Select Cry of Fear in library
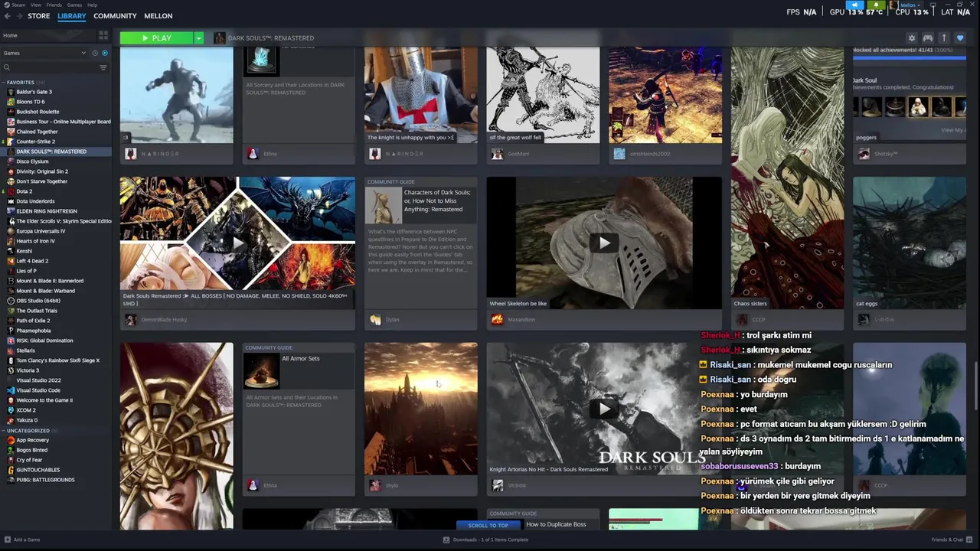980x551 pixels. tap(29, 460)
